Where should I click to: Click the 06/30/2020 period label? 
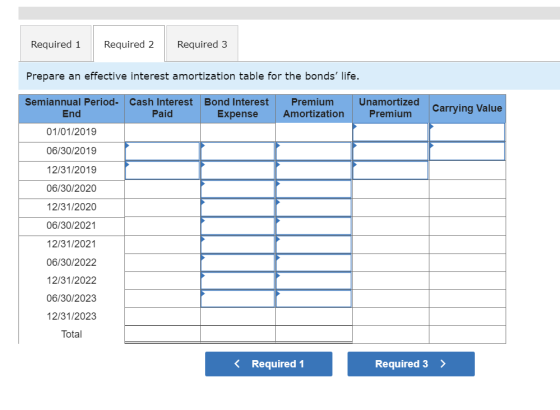[x=71, y=189]
